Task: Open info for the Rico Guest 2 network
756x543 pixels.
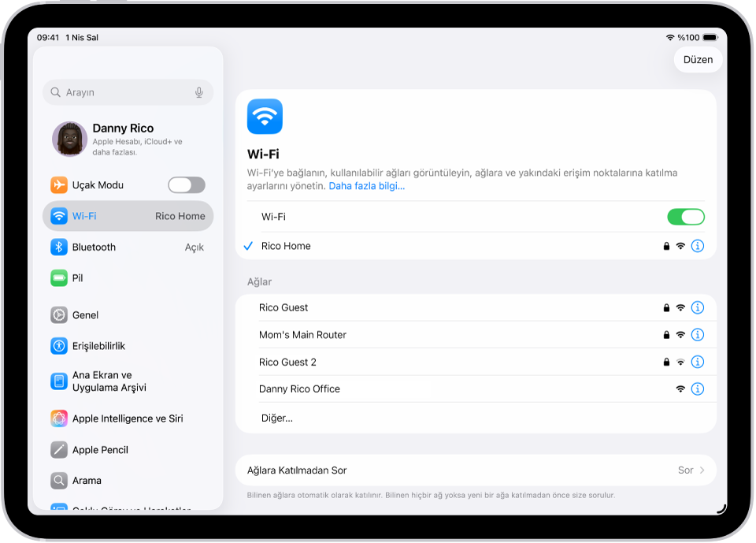Action: tap(698, 362)
